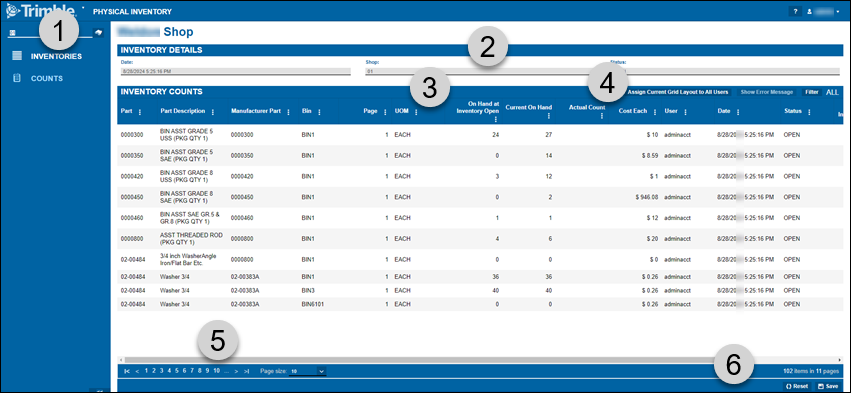Click the pager ellipsis for more pages

coord(226,371)
